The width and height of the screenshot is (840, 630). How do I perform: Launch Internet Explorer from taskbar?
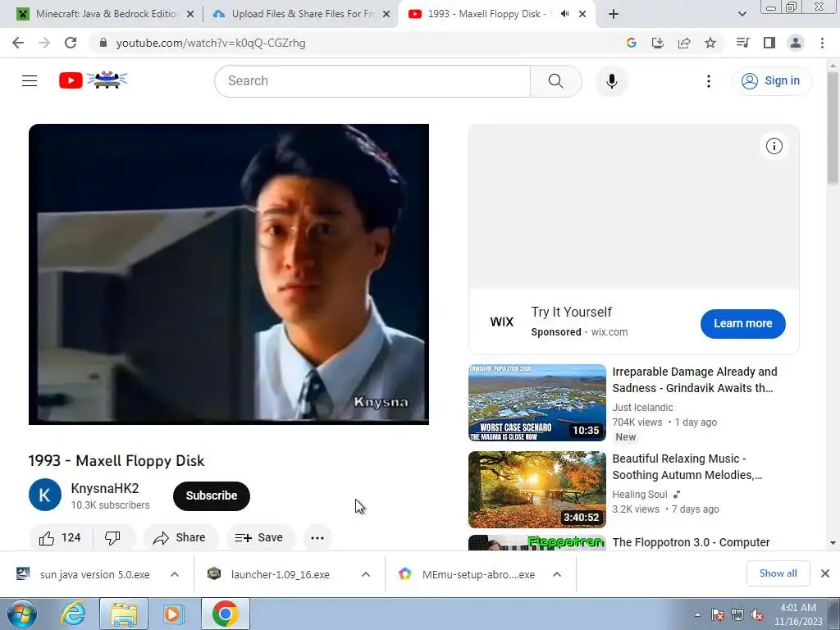pos(73,614)
